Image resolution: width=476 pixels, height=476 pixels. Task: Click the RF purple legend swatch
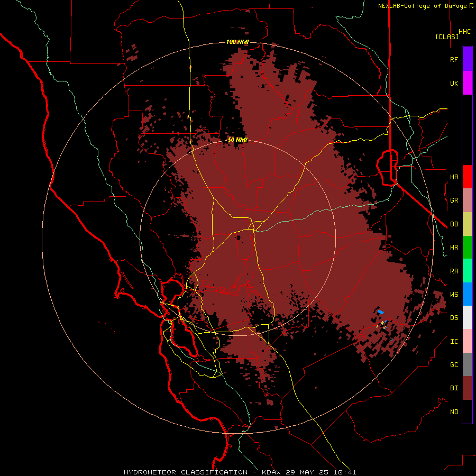coord(467,59)
